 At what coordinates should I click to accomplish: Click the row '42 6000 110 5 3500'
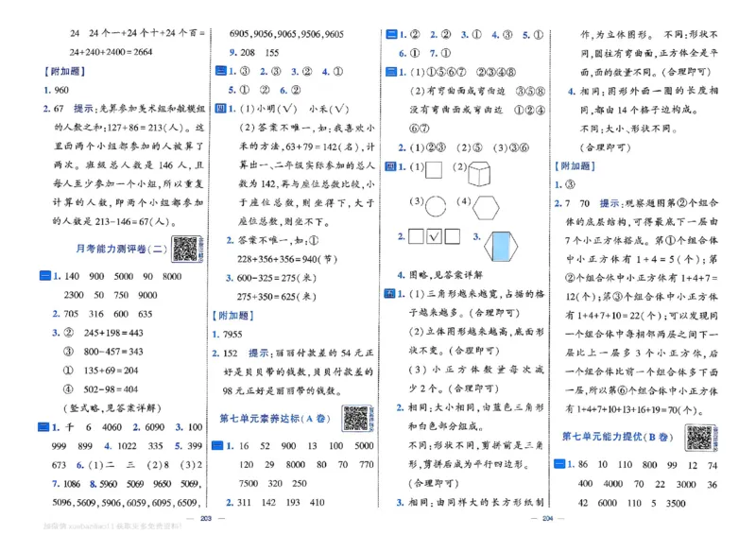point(631,504)
